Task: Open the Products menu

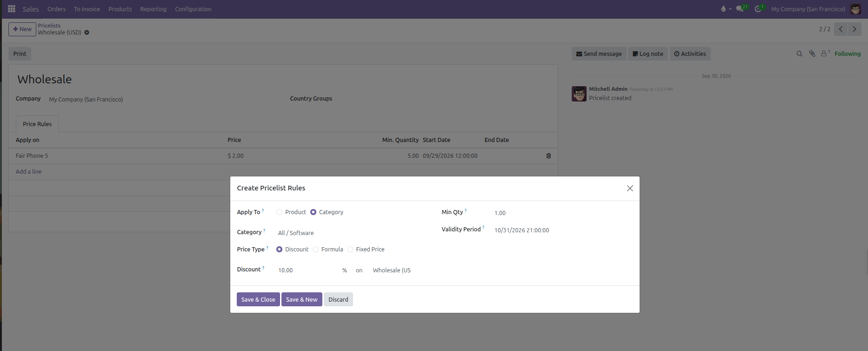Action: tap(120, 9)
